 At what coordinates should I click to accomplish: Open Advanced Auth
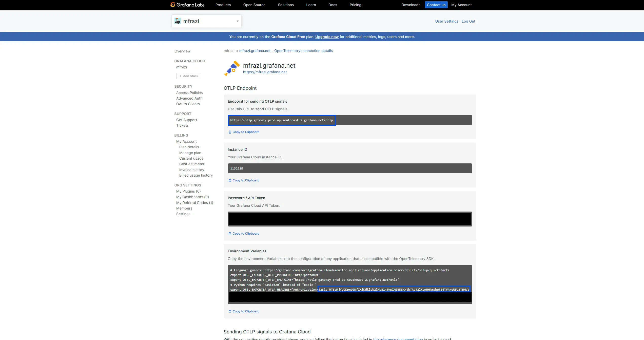(x=189, y=98)
